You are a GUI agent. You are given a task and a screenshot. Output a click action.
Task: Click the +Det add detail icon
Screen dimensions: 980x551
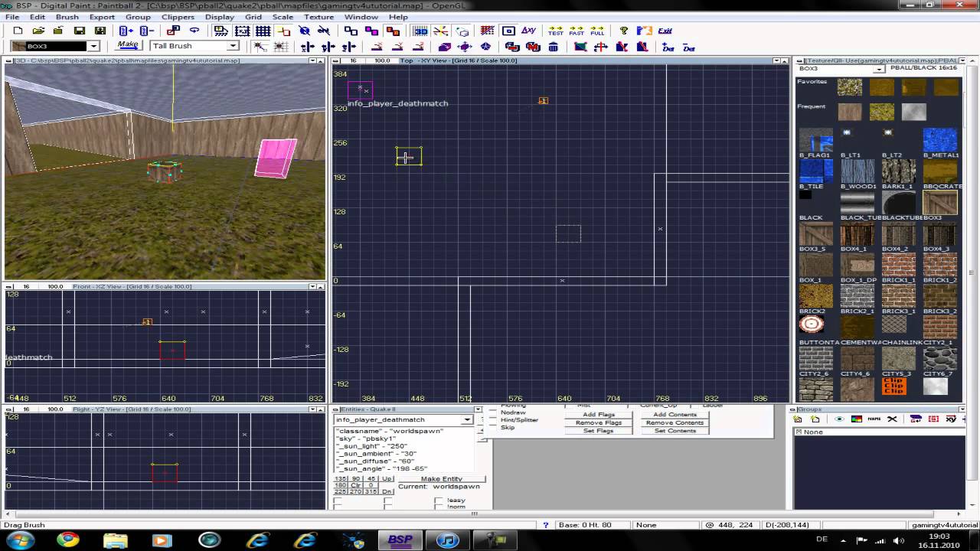point(668,47)
